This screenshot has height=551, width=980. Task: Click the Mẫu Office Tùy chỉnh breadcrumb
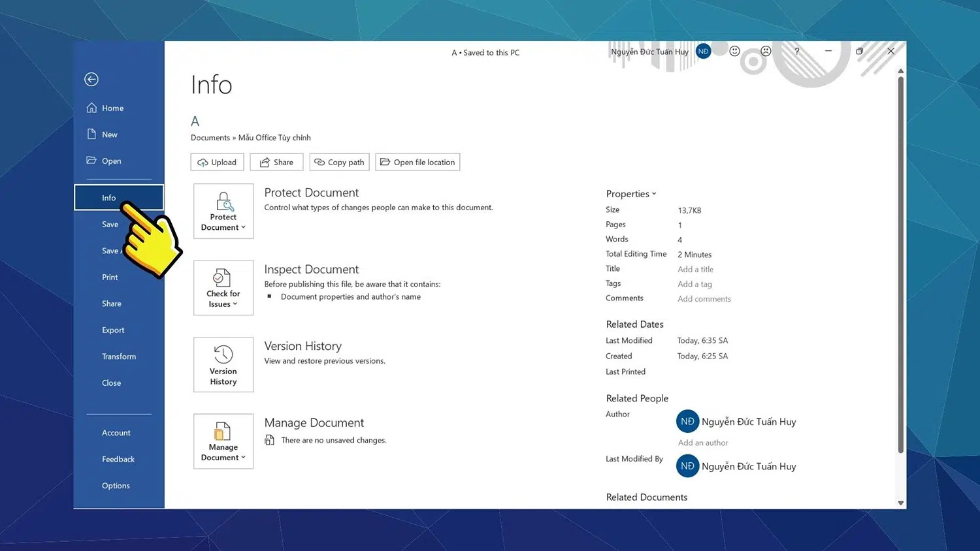pyautogui.click(x=274, y=138)
